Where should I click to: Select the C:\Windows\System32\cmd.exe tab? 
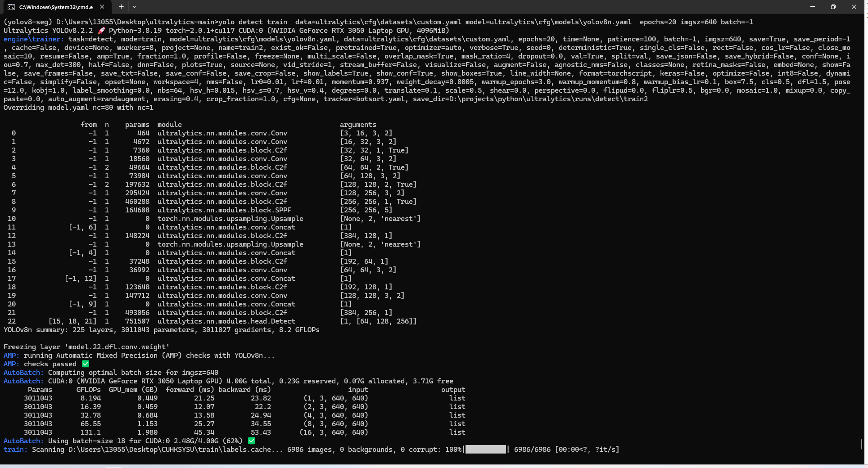56,7
